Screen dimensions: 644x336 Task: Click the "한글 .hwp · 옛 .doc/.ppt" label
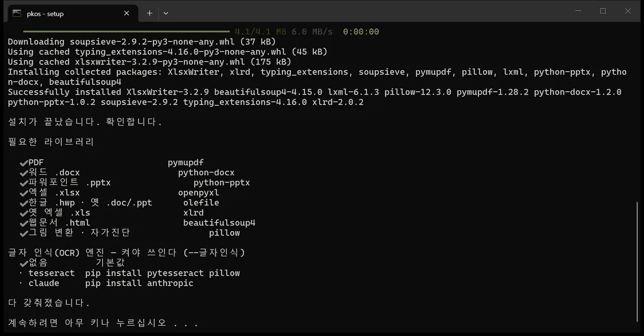(x=90, y=203)
